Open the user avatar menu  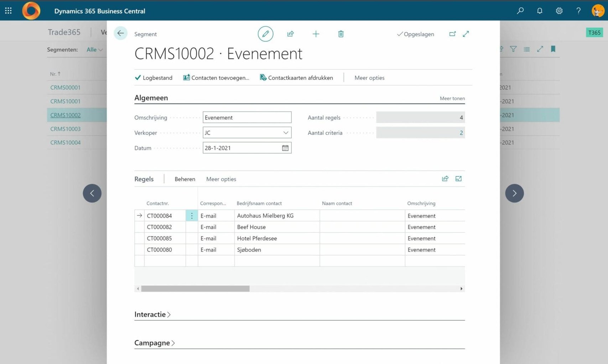(x=598, y=11)
